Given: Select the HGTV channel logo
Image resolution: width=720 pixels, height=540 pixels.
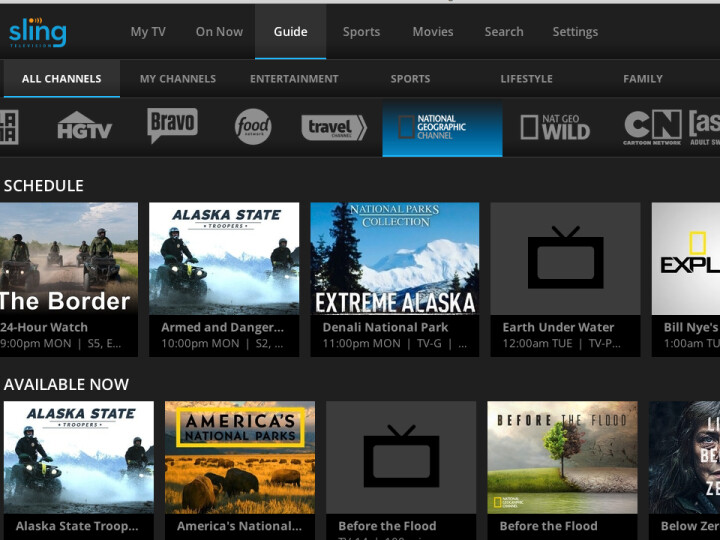Looking at the screenshot, I should point(84,125).
